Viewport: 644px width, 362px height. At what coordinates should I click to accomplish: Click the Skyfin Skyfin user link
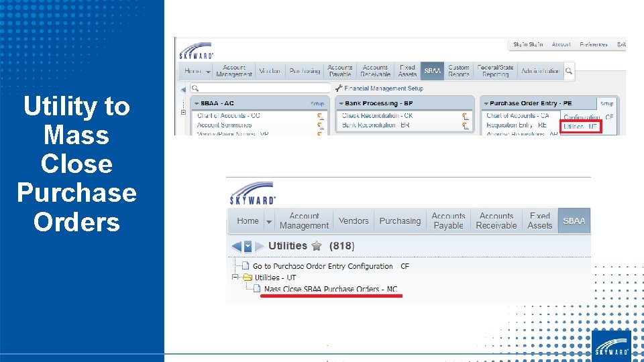click(x=528, y=44)
